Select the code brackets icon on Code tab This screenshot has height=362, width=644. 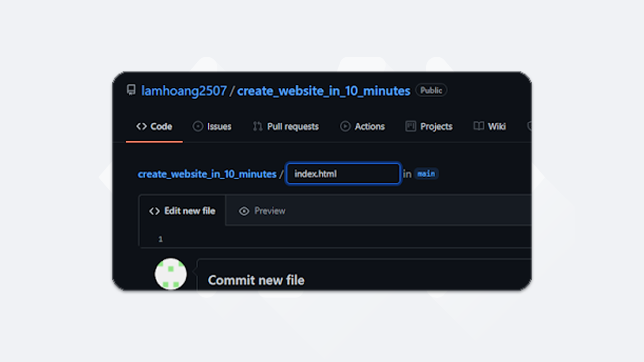click(141, 127)
